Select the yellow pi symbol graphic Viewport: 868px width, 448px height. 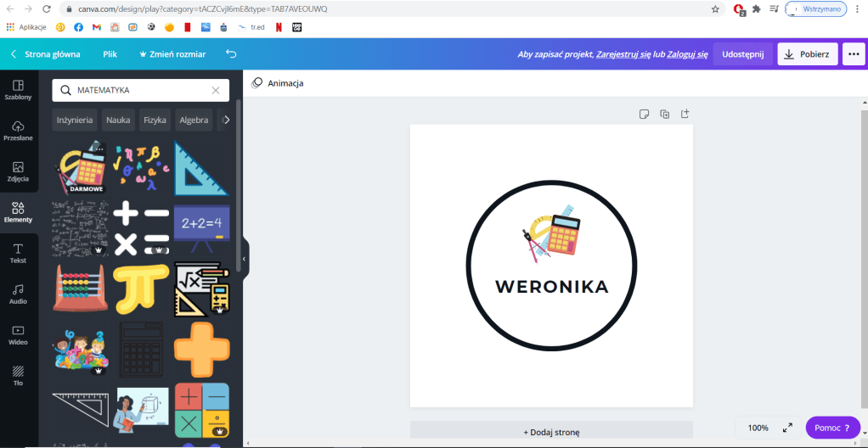point(141,288)
